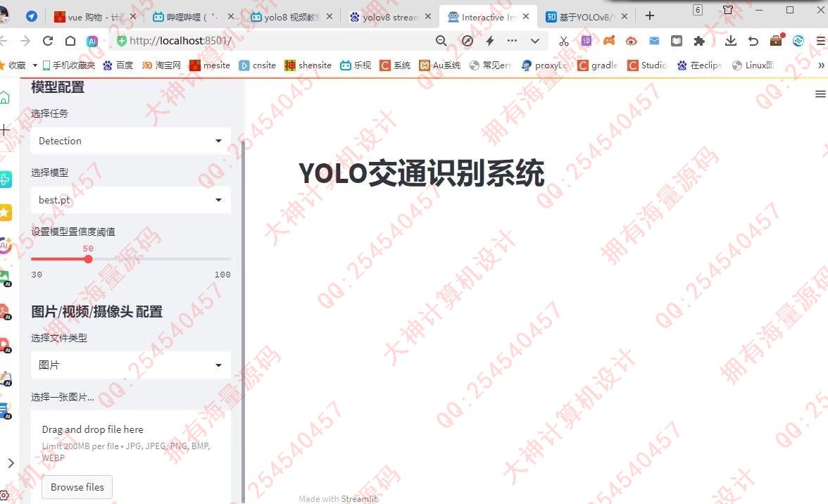
Task: Reload the page with the refresh icon
Action: (x=48, y=41)
